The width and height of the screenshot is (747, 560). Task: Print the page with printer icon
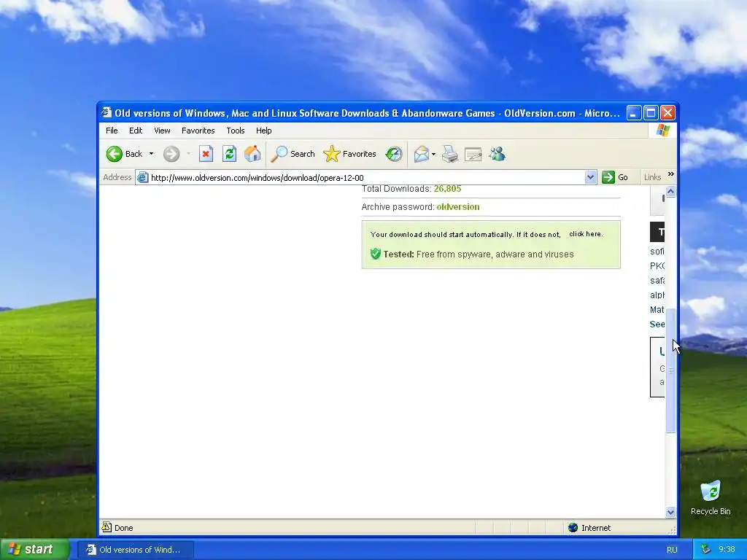click(449, 154)
